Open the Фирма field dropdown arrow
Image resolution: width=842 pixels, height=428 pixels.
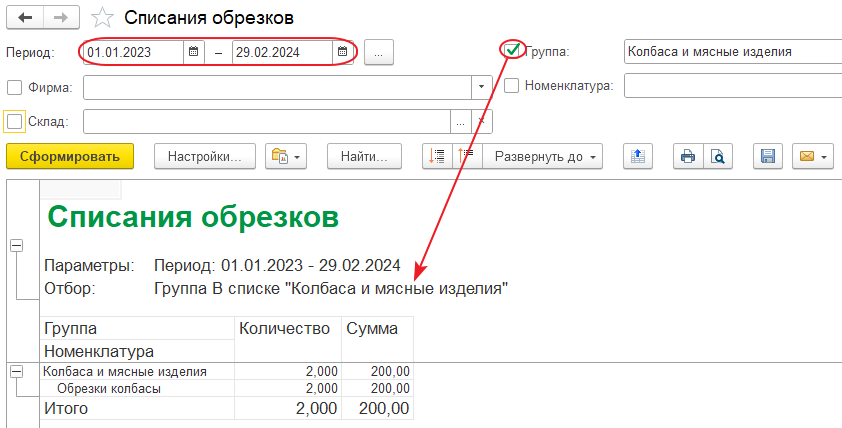pos(482,87)
